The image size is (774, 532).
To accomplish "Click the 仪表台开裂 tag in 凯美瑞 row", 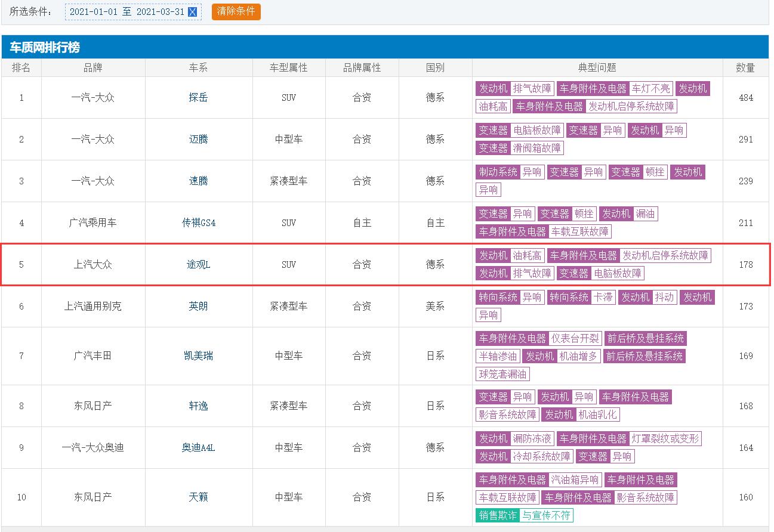I will coord(575,339).
